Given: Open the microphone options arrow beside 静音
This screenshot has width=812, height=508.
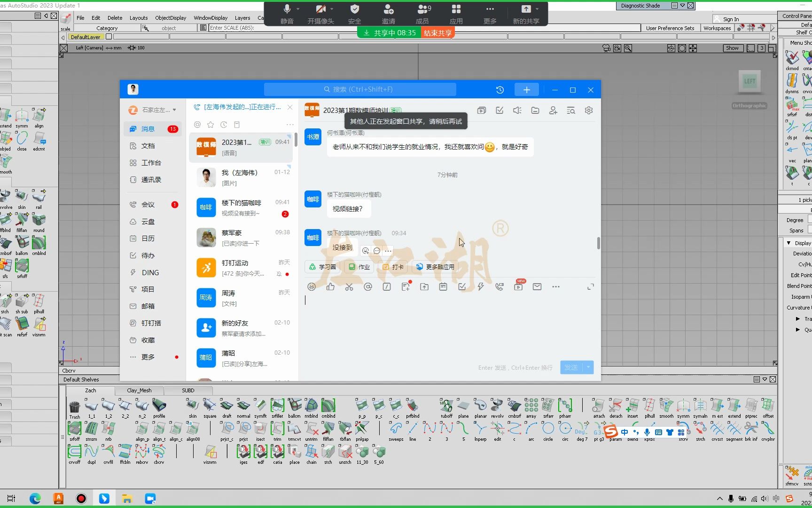Looking at the screenshot, I should pyautogui.click(x=298, y=9).
